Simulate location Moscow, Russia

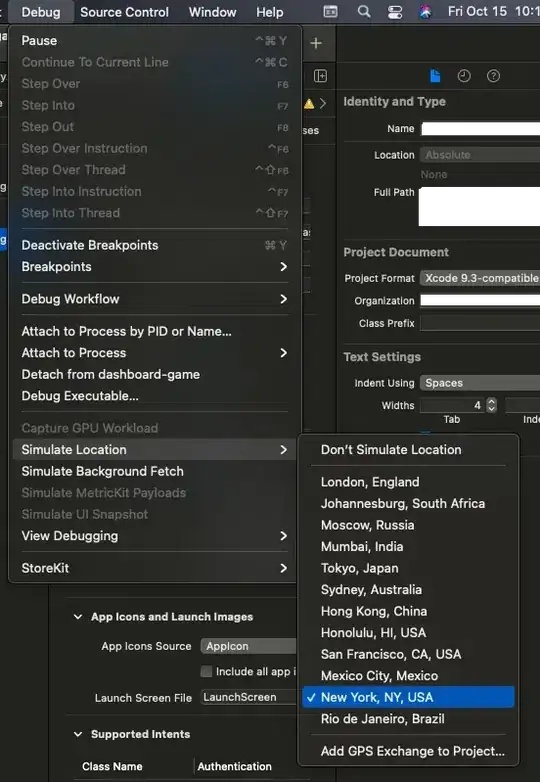[x=408, y=525]
